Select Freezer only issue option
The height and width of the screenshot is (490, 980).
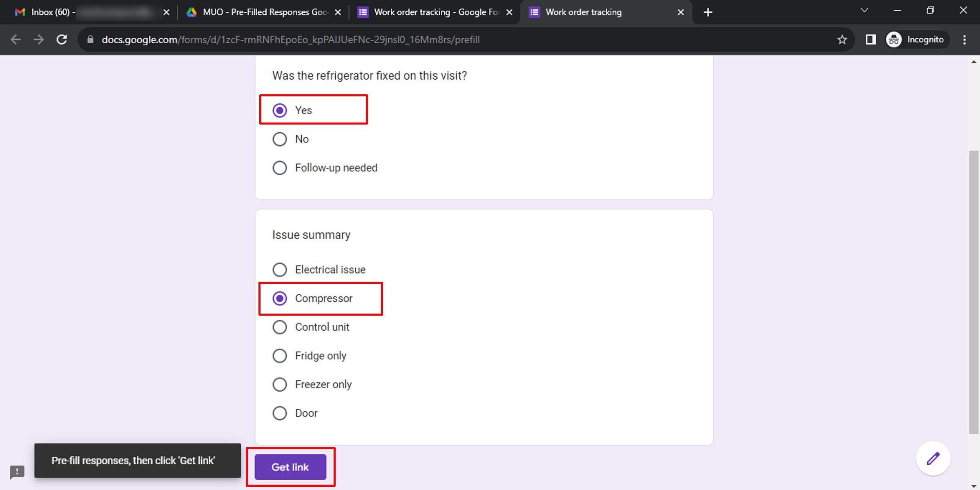point(280,384)
